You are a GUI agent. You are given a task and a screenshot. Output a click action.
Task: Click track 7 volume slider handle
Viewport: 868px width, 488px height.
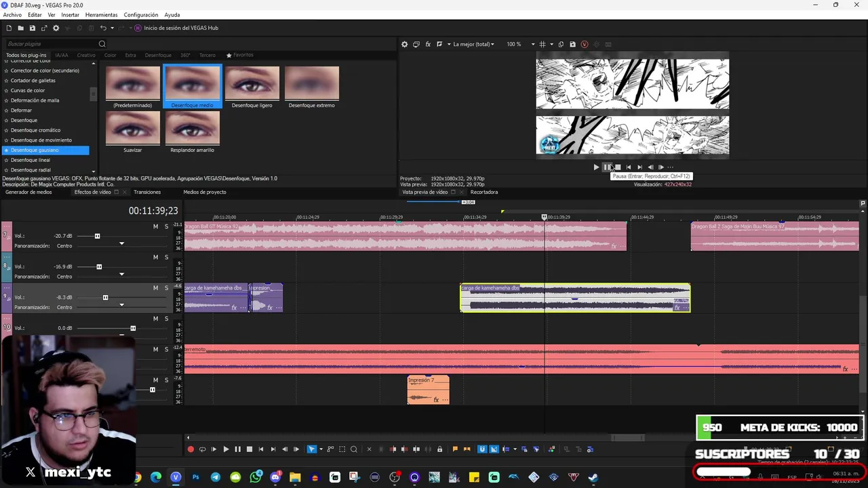click(97, 236)
